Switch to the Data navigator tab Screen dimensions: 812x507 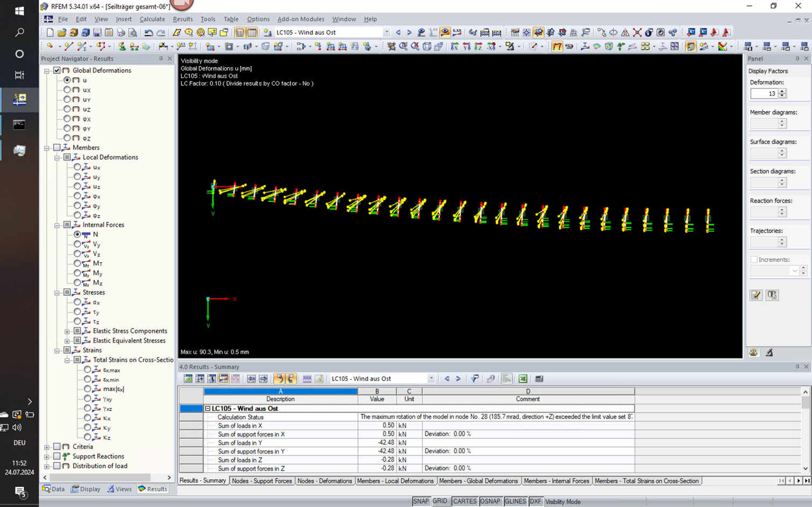(x=54, y=489)
